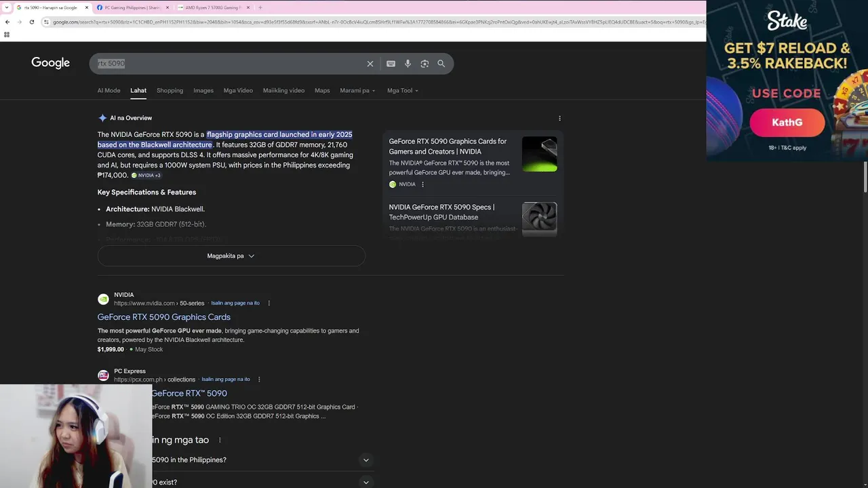Switch to Images results tab
868x488 pixels.
203,90
